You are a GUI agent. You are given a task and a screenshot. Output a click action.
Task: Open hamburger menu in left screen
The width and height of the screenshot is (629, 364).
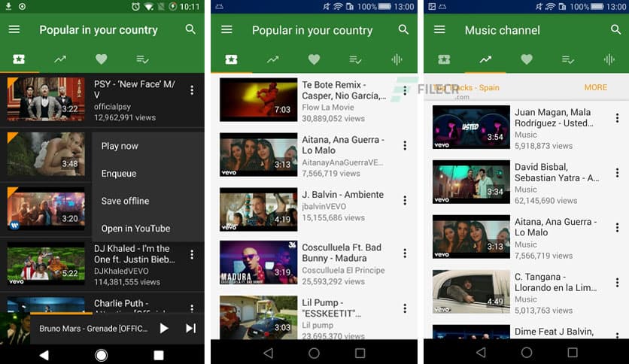pyautogui.click(x=14, y=29)
